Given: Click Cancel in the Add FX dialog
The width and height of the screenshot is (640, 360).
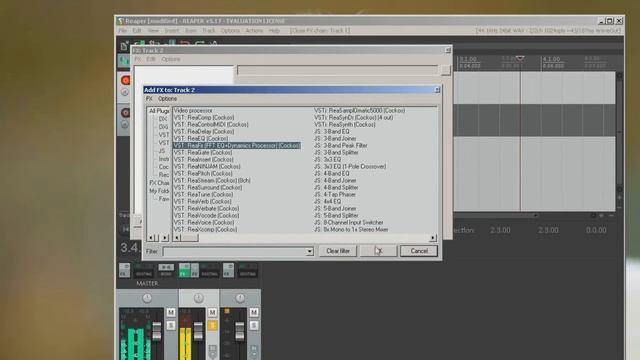Looking at the screenshot, I should [x=419, y=251].
